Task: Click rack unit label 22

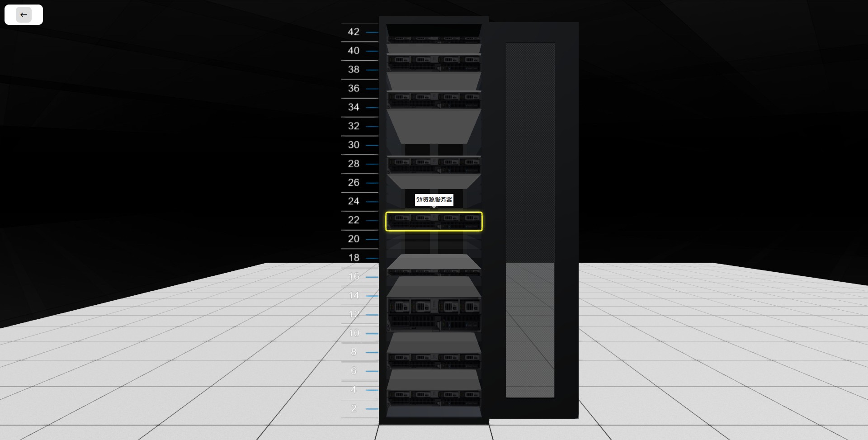Action: [x=354, y=220]
